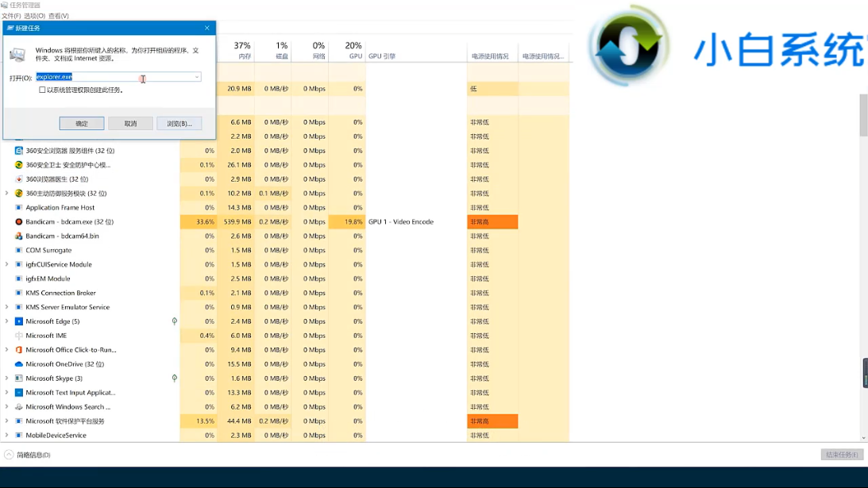
Task: Click the 结束任务(E) button
Action: (x=842, y=455)
